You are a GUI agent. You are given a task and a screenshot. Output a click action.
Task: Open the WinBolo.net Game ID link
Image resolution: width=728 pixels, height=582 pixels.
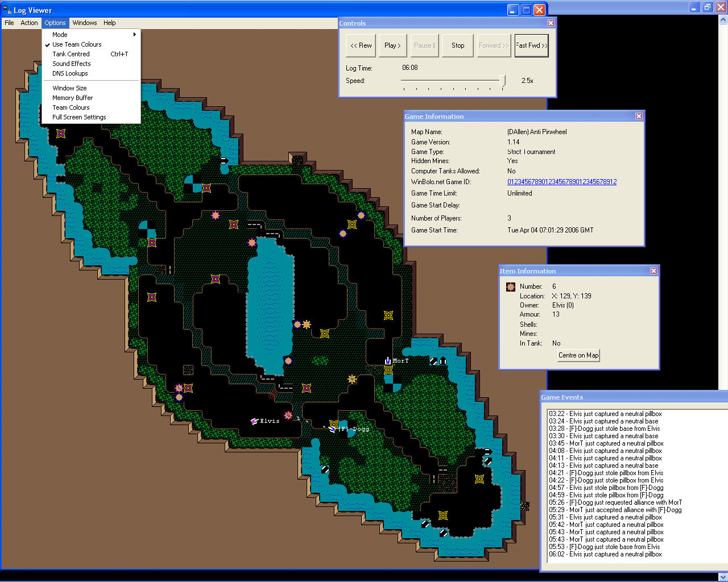tap(561, 182)
